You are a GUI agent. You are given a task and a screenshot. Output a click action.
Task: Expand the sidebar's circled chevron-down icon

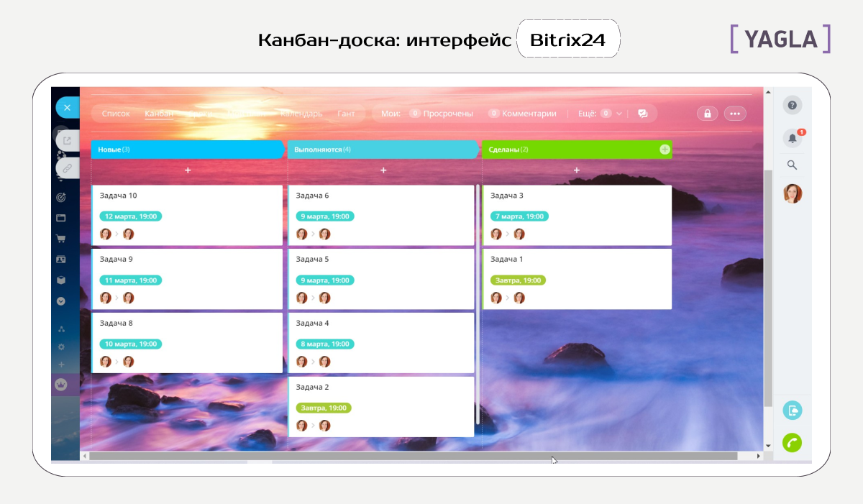coord(61,301)
